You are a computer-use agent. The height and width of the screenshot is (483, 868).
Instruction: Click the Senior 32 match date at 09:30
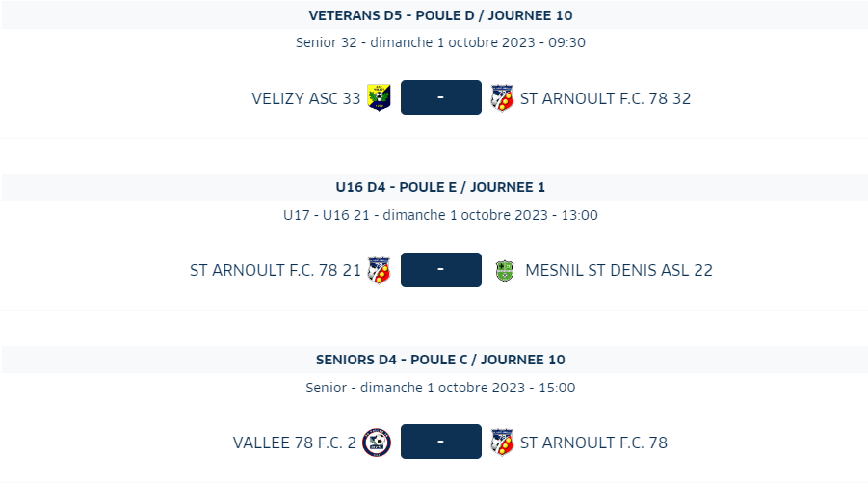[x=440, y=42]
